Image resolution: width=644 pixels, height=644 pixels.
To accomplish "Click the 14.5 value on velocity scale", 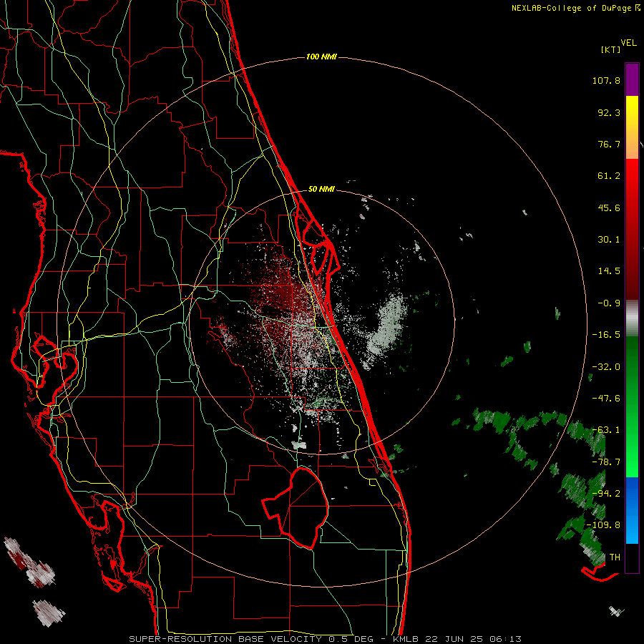I will point(609,271).
